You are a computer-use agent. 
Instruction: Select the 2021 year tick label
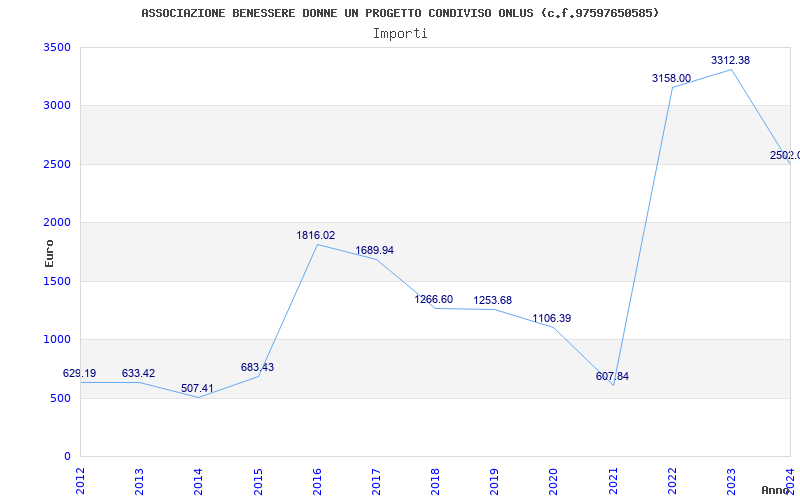pos(613,478)
